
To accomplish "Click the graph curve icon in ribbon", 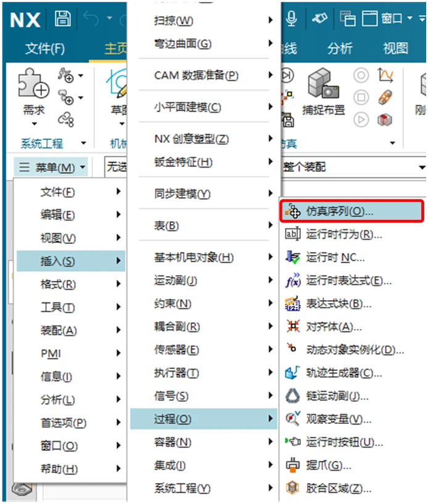I will point(385,75).
